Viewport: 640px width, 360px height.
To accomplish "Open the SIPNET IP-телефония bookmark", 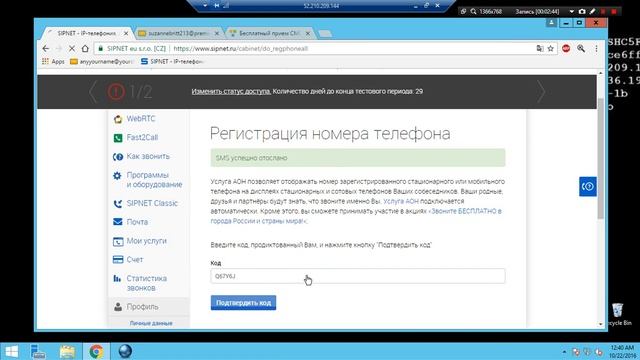I will pyautogui.click(x=172, y=62).
